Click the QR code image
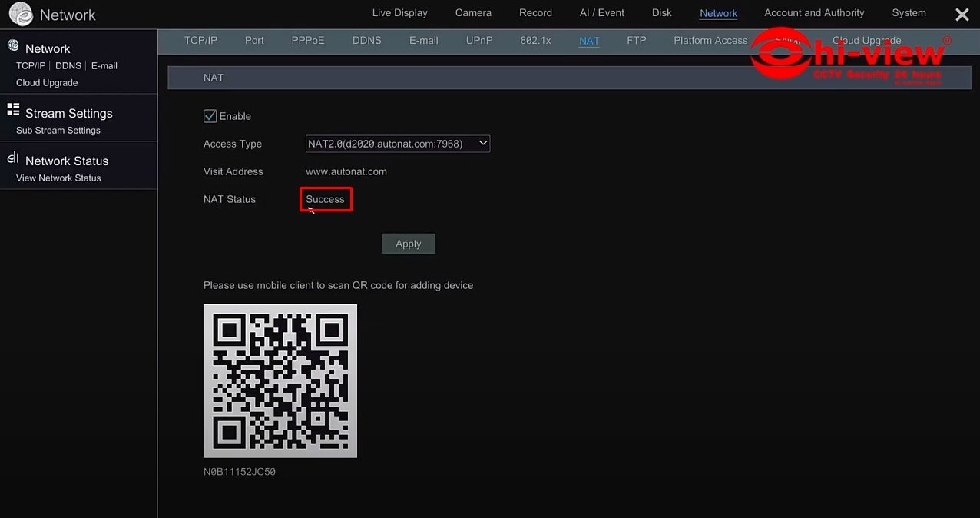 coord(280,380)
